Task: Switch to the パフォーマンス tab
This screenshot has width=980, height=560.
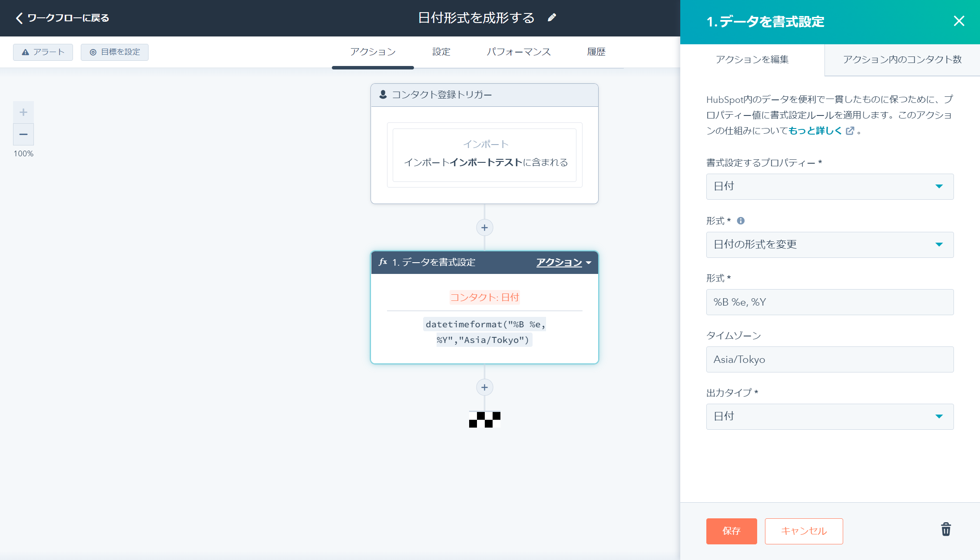Action: (518, 52)
